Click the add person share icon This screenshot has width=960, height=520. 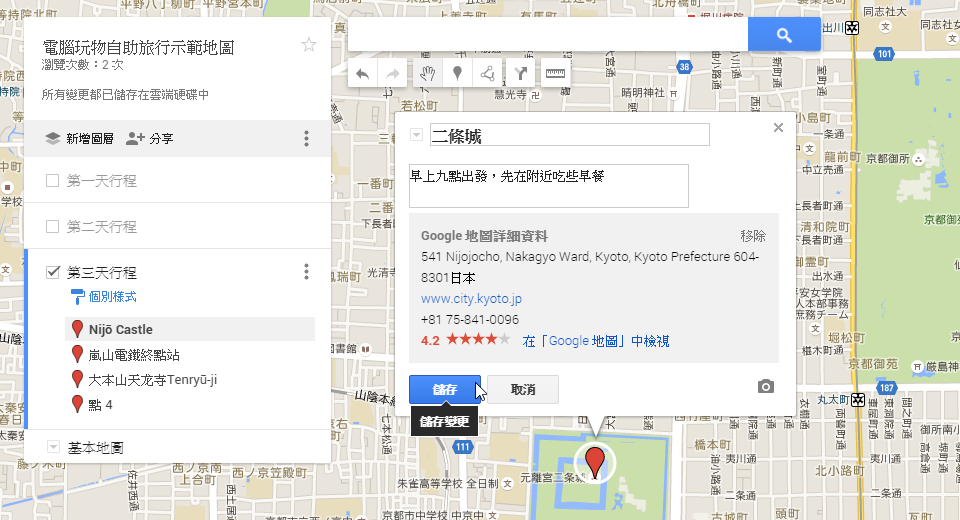click(135, 138)
